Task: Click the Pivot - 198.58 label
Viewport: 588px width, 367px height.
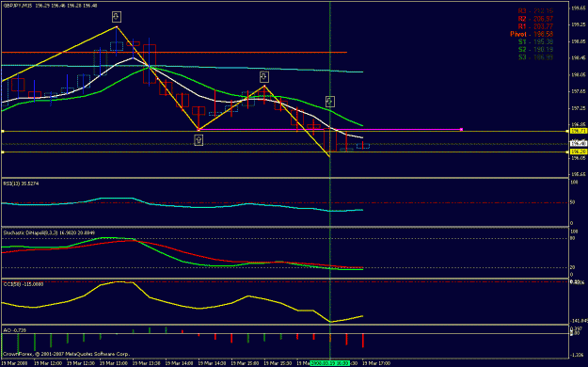Action: coord(532,34)
